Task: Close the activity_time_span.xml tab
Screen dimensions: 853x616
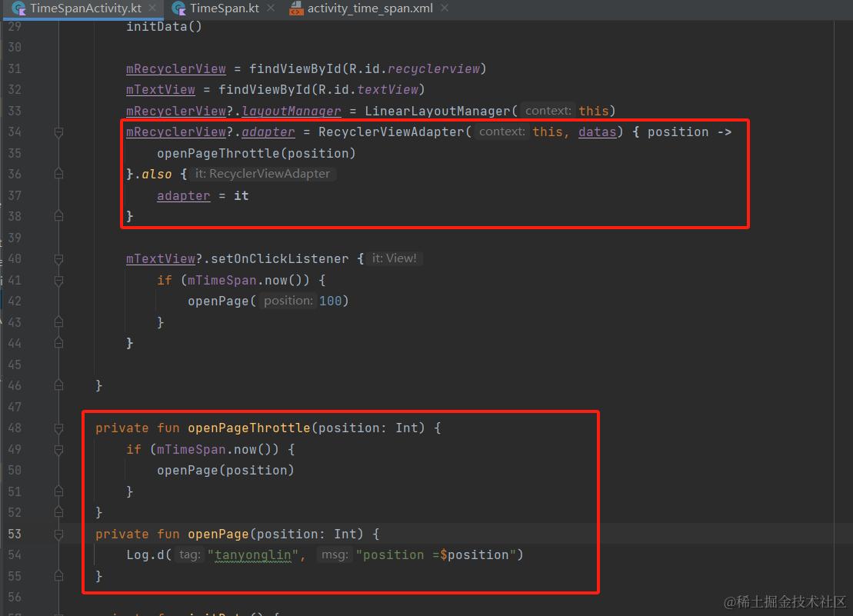Action: [445, 8]
